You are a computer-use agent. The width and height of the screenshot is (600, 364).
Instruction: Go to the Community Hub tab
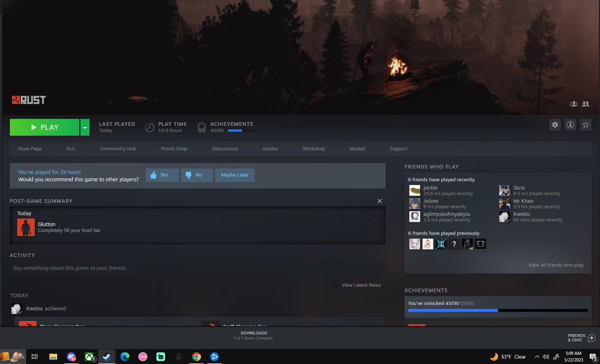118,149
